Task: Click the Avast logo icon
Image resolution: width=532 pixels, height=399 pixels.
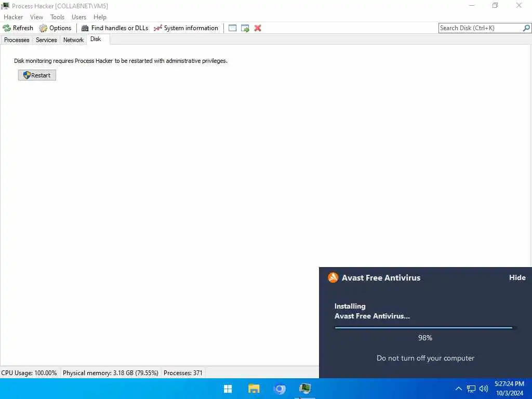Action: (x=333, y=277)
